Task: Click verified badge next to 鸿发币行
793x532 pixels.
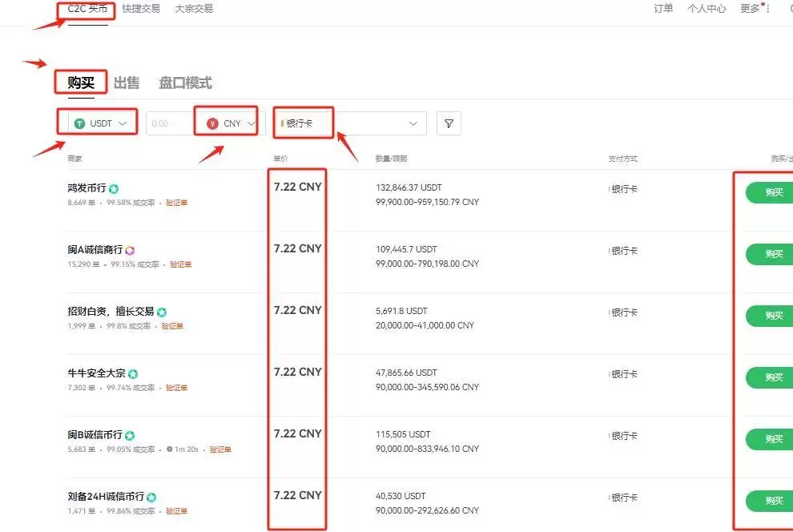Action: (x=114, y=189)
